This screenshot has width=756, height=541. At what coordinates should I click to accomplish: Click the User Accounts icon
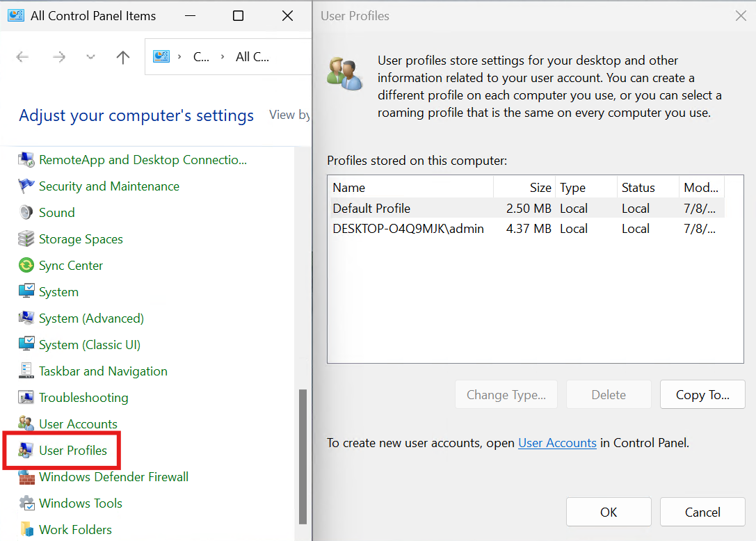(26, 423)
